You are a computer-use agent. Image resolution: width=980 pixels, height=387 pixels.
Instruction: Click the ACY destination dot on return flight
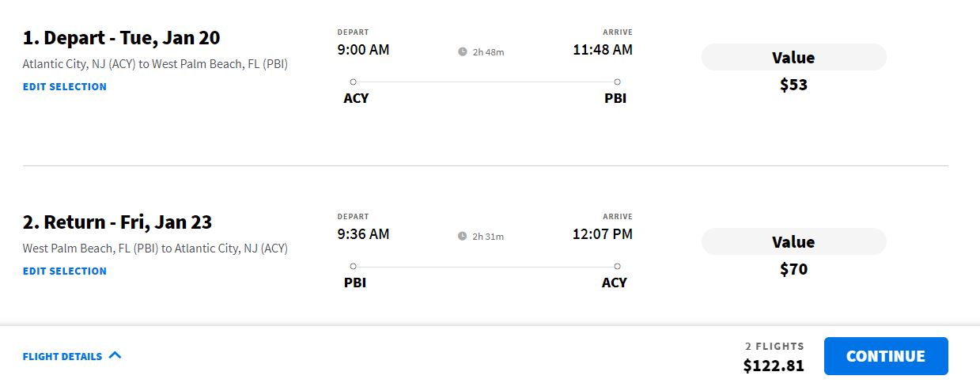(617, 266)
